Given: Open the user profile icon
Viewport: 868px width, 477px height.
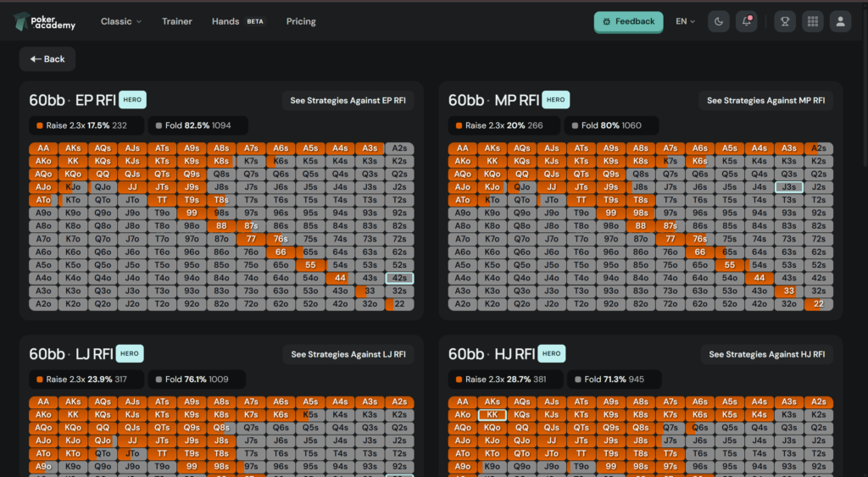Looking at the screenshot, I should click(x=840, y=21).
